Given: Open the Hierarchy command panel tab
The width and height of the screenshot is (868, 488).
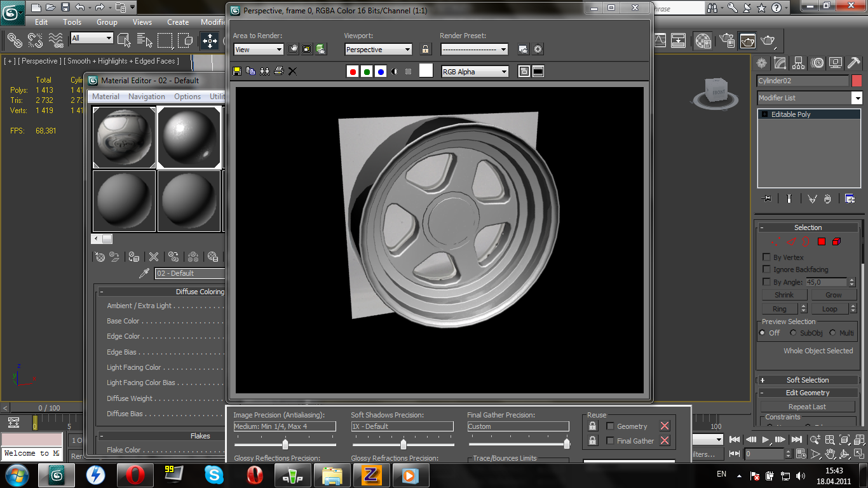Looking at the screenshot, I should [798, 62].
